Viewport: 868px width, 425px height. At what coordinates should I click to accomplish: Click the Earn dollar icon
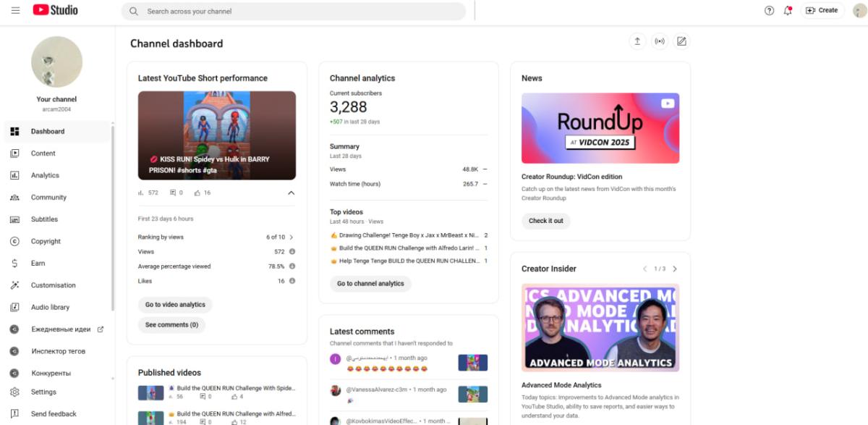tap(14, 263)
